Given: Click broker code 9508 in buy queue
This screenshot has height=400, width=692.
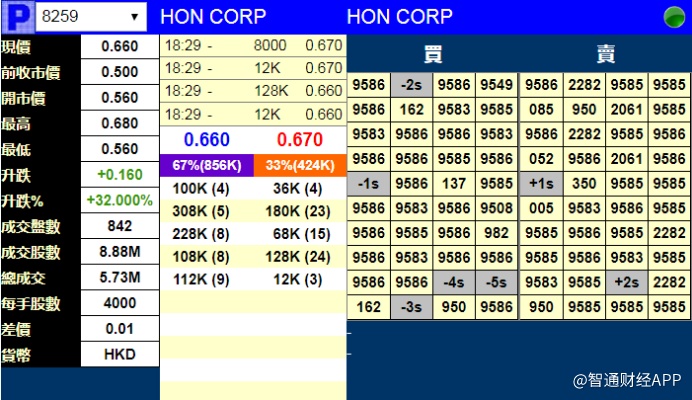Looking at the screenshot, I should [496, 208].
